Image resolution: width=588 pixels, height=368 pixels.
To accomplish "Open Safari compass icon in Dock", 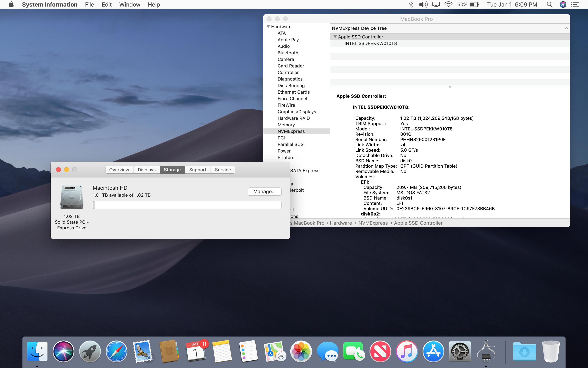I will pos(116,351).
